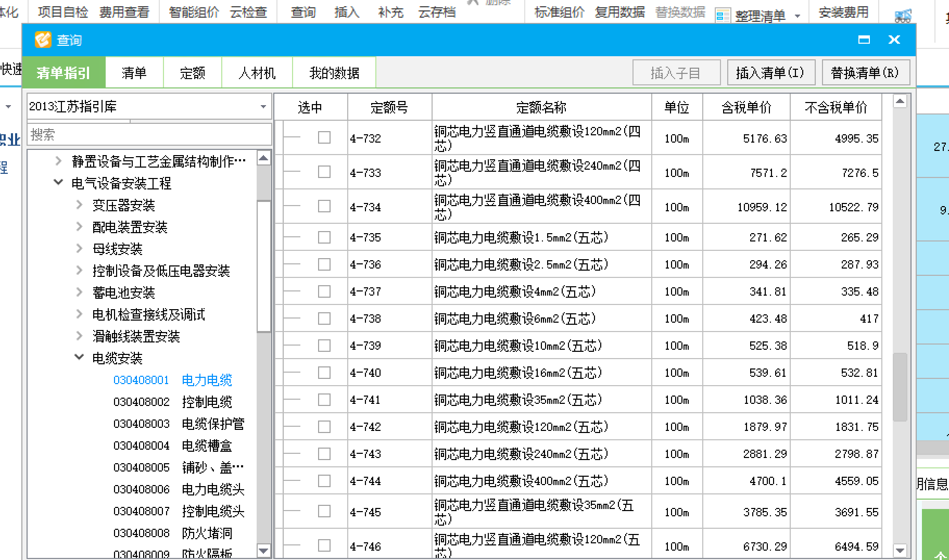Expand the 母线安装 node
This screenshot has width=949, height=560.
tap(80, 249)
